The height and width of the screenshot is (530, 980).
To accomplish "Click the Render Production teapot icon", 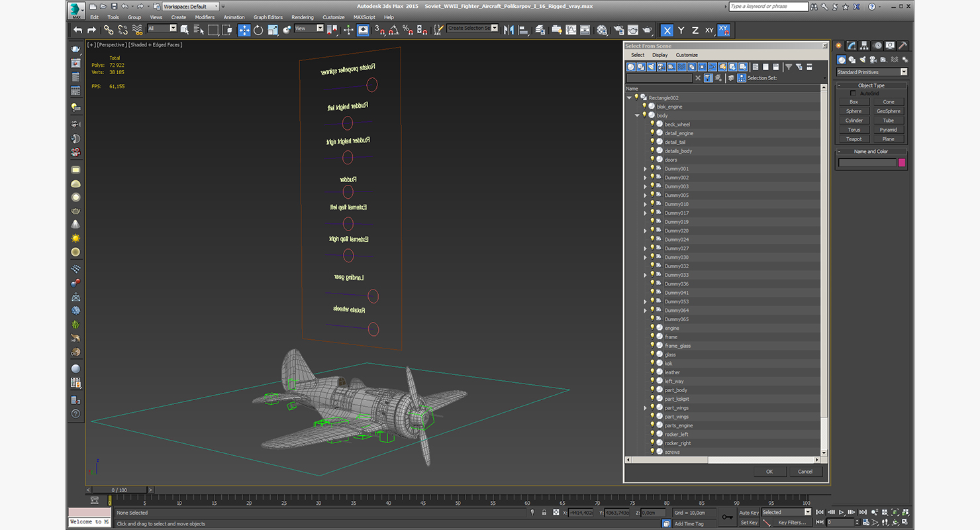I will (648, 30).
